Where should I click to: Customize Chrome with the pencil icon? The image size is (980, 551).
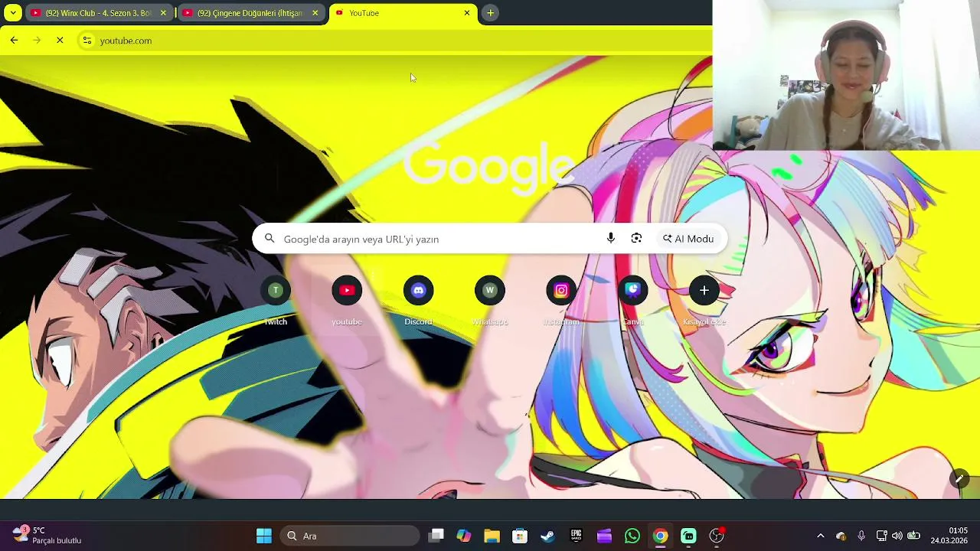pyautogui.click(x=959, y=479)
